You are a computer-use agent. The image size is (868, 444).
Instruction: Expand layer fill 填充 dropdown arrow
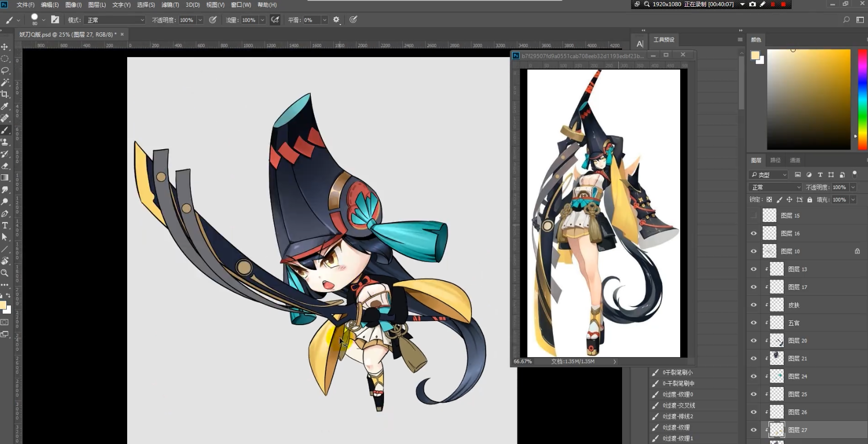click(853, 199)
